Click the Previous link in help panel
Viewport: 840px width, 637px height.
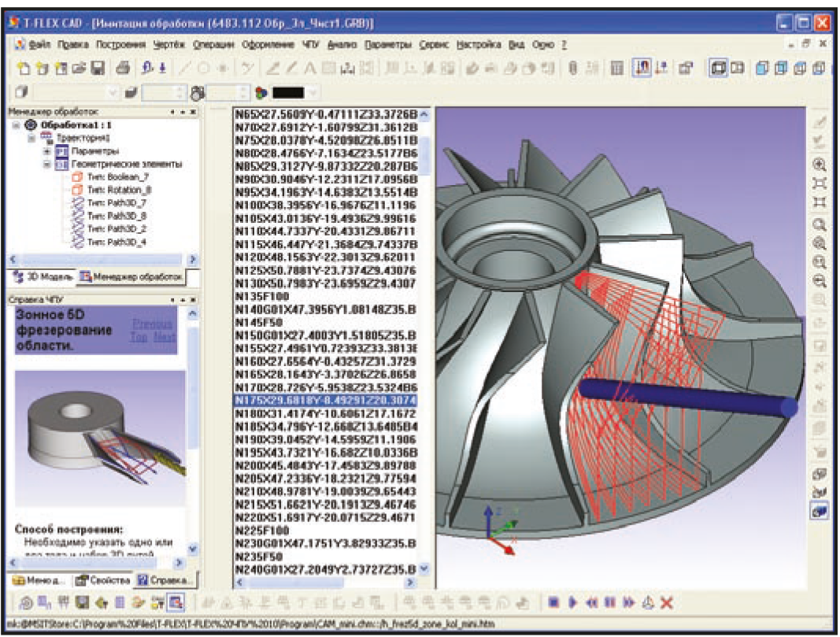[x=152, y=324]
